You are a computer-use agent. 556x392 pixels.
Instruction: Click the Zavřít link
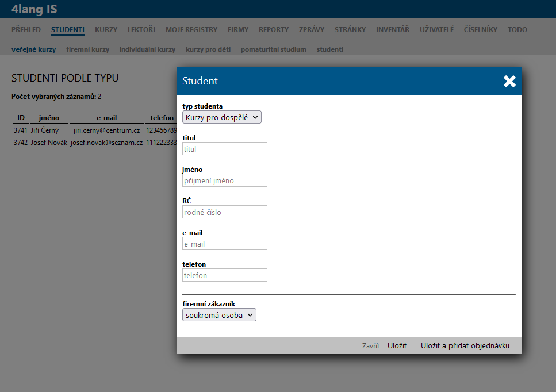(370, 346)
